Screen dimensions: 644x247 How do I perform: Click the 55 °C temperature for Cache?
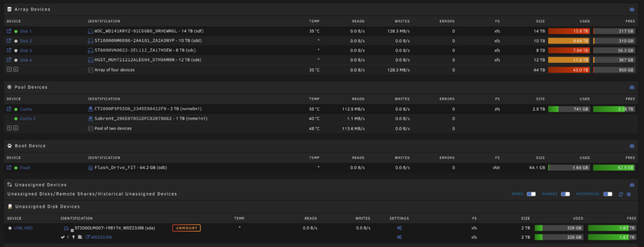(314, 109)
